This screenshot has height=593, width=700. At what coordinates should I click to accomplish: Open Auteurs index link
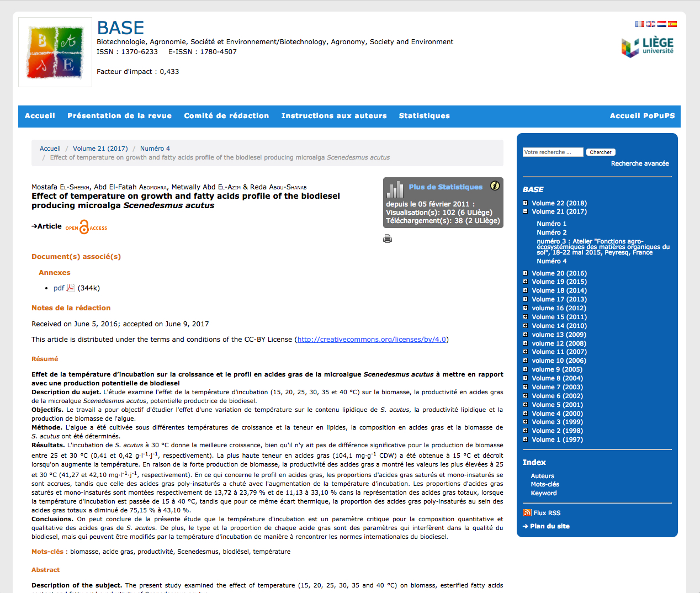pyautogui.click(x=543, y=476)
